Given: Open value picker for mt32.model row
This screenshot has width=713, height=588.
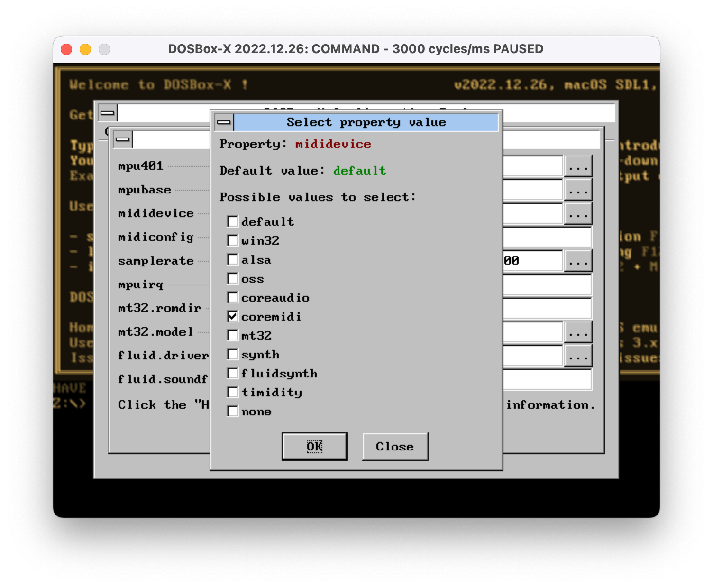Looking at the screenshot, I should tap(578, 332).
